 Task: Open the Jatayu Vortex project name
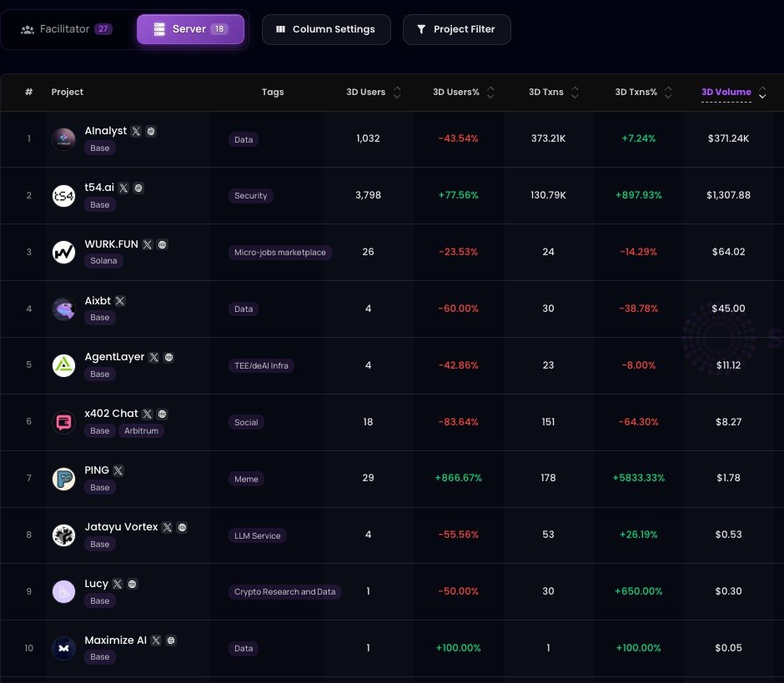121,527
